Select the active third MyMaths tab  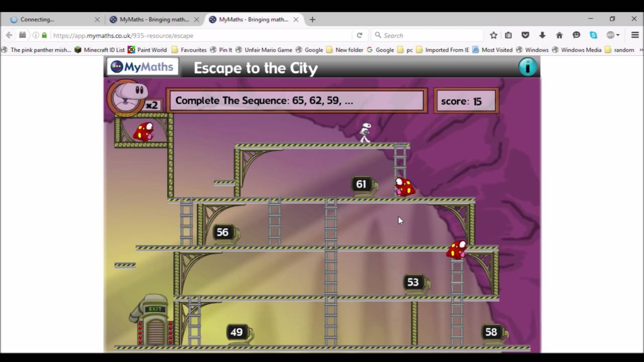(254, 20)
